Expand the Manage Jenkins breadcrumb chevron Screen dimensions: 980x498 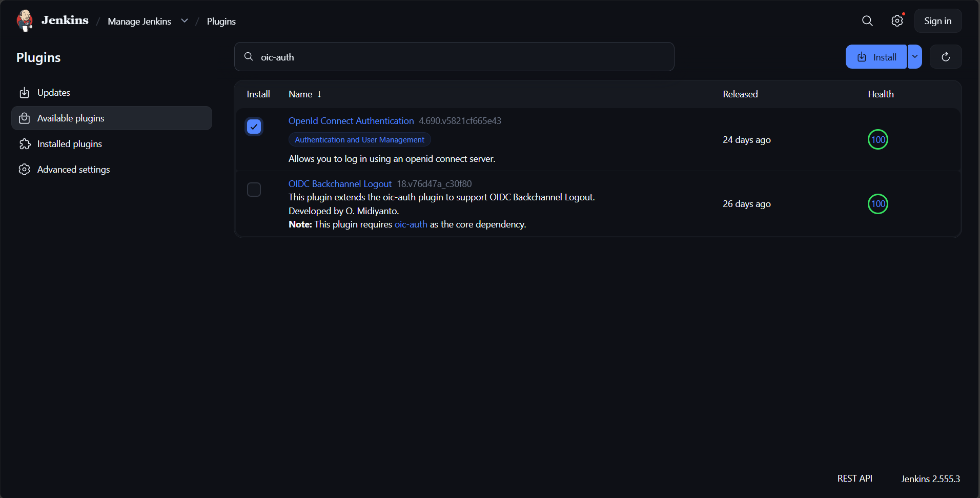click(x=185, y=21)
